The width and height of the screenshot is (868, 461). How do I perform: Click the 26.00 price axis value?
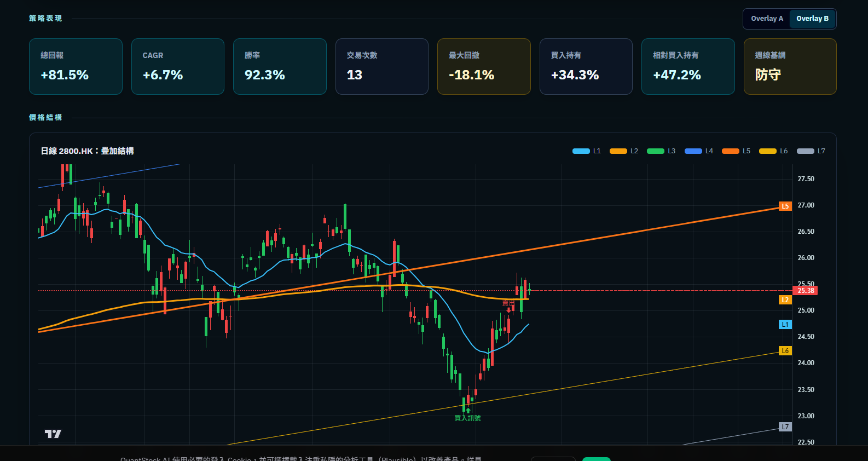click(x=806, y=258)
